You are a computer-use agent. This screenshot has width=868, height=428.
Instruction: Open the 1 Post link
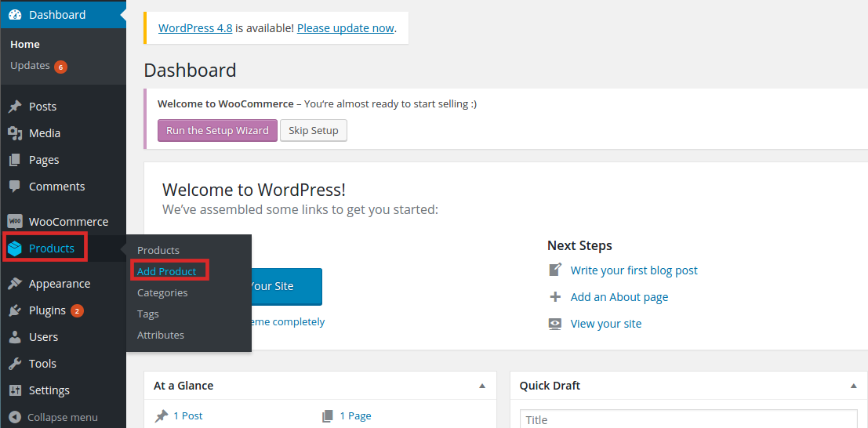(x=187, y=415)
